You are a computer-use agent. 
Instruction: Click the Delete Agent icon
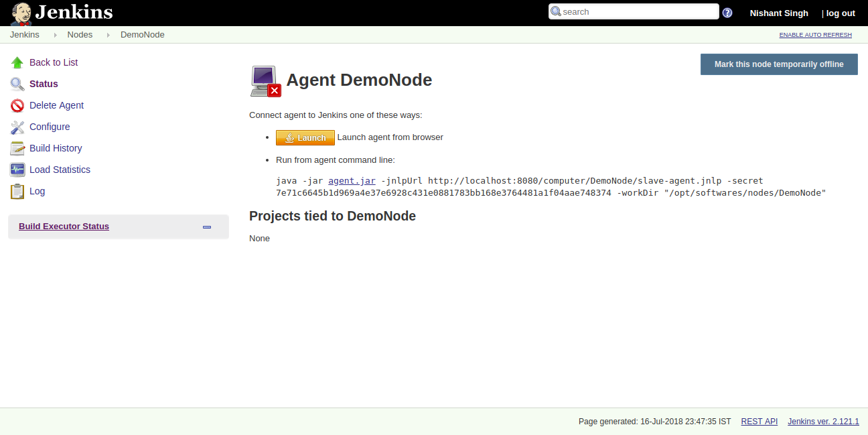click(x=17, y=105)
